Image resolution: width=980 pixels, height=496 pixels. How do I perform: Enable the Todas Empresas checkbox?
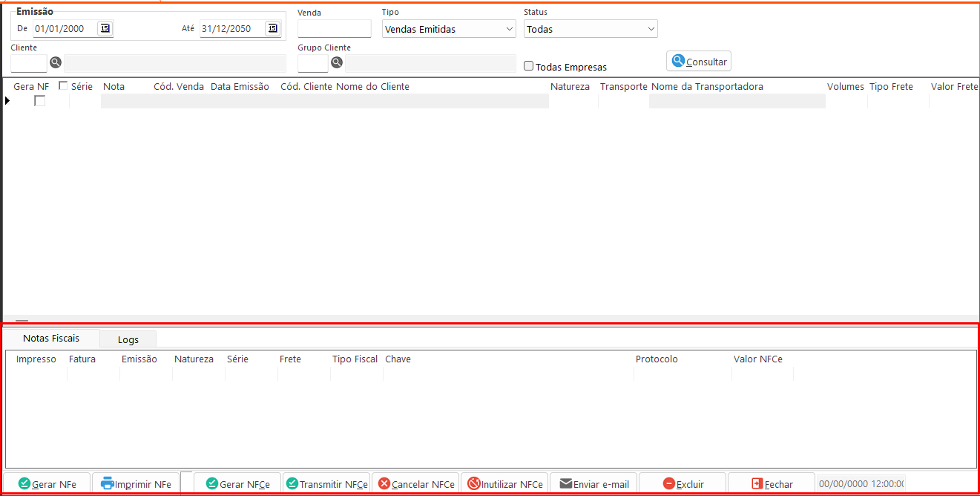(529, 66)
